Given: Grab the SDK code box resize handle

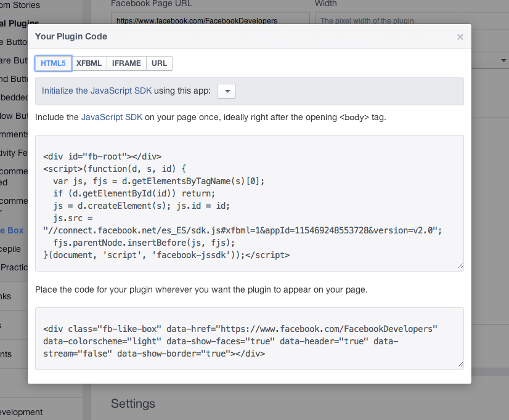Looking at the screenshot, I should click(460, 266).
